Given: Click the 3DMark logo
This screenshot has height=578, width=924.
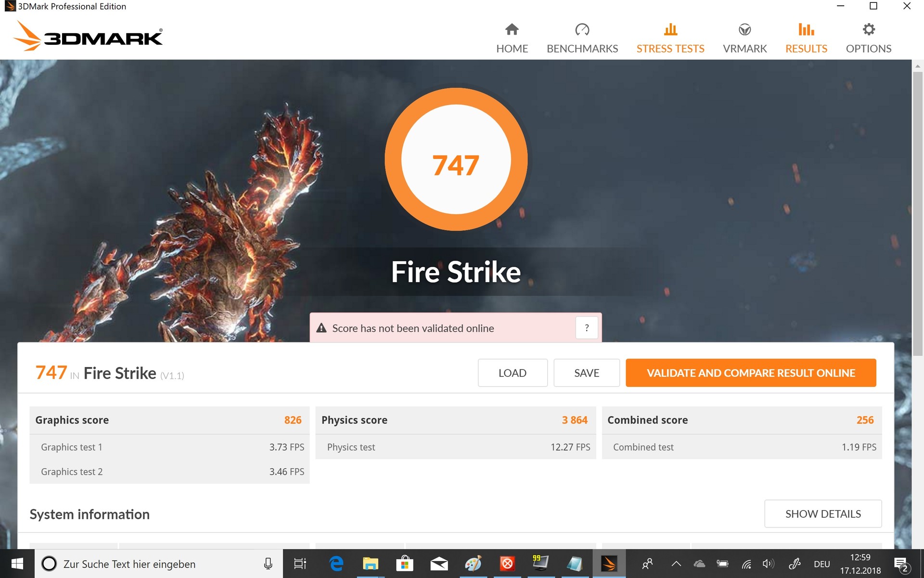Looking at the screenshot, I should click(88, 36).
